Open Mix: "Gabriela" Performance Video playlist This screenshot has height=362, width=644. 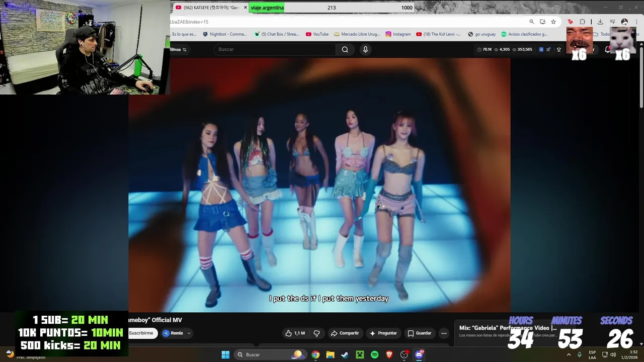click(x=508, y=328)
